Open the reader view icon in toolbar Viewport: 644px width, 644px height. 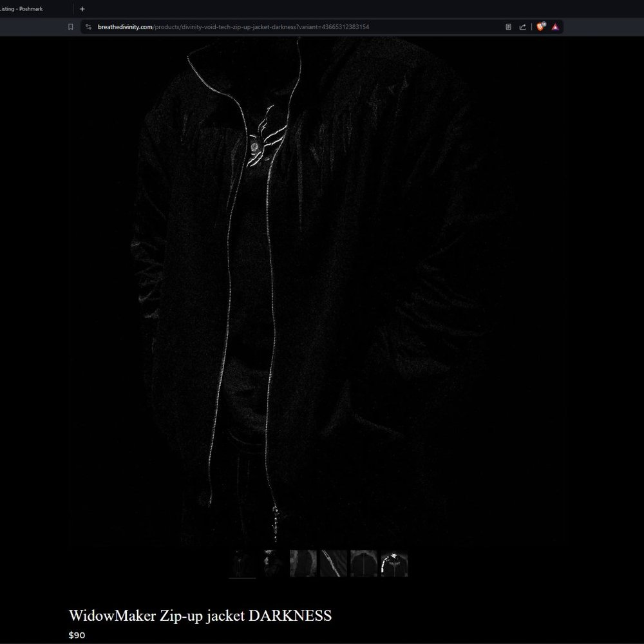pyautogui.click(x=507, y=26)
